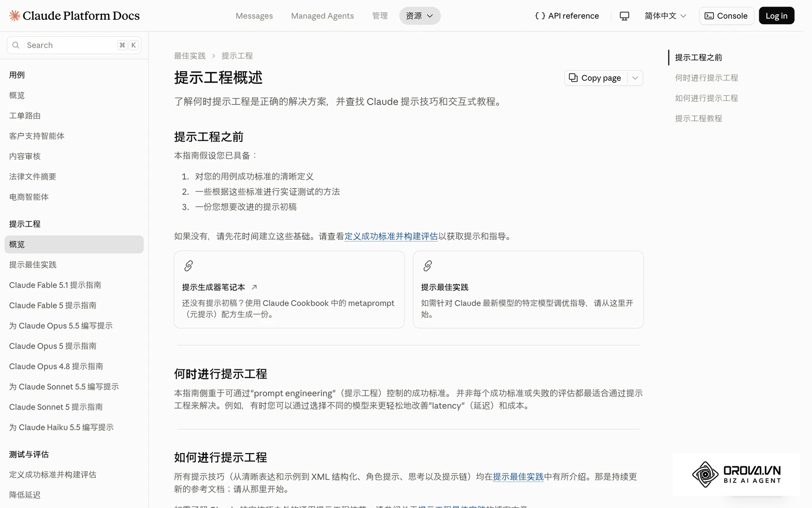Viewport: 812px width, 508px height.
Task: Switch to the Managed Agents tab
Action: [322, 16]
